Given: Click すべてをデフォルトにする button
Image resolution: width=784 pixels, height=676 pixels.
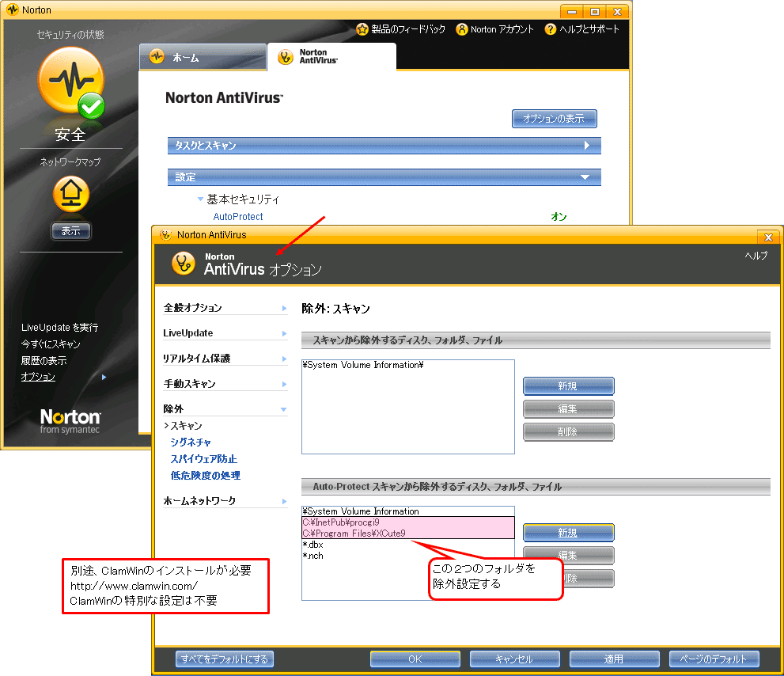Looking at the screenshot, I should (x=225, y=659).
